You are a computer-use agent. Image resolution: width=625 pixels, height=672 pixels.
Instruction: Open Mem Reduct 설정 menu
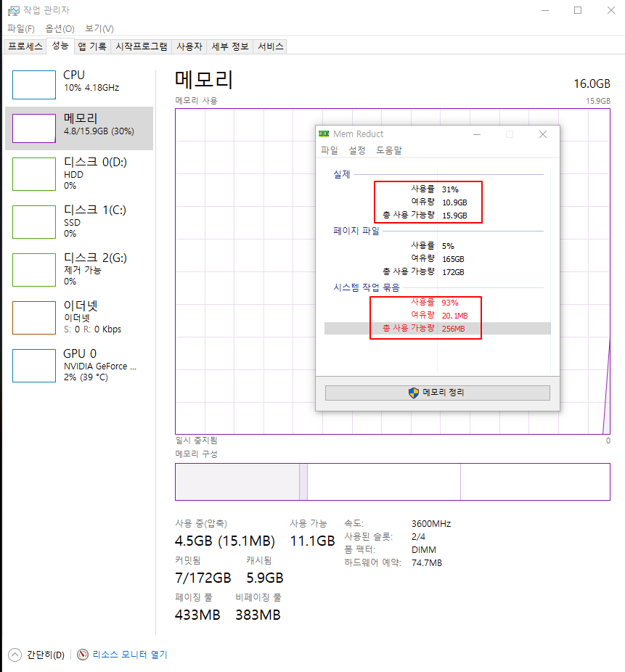(x=357, y=150)
